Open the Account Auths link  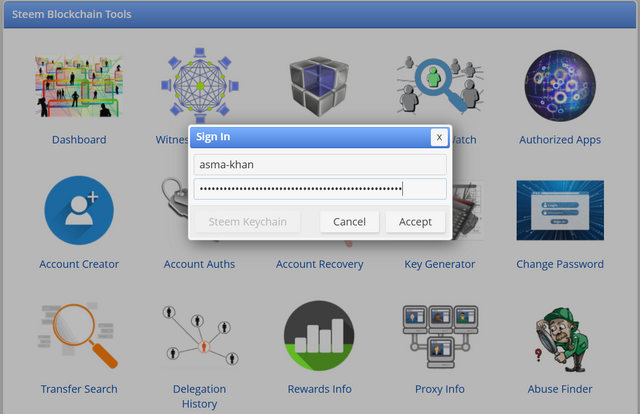200,264
